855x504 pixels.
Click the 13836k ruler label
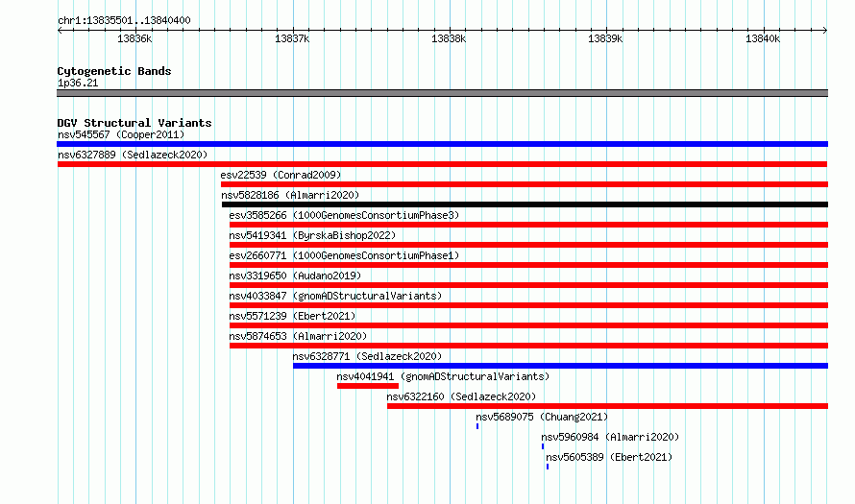coord(134,38)
